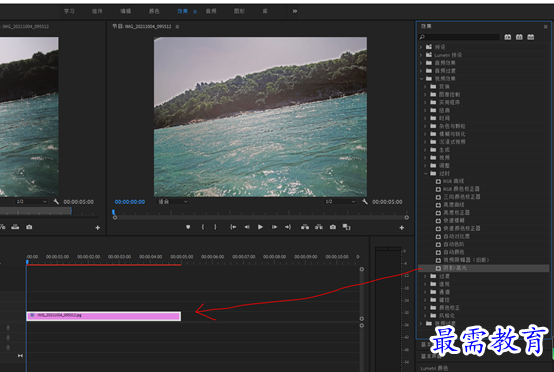Select the 自动色阶 effect

pos(454,244)
